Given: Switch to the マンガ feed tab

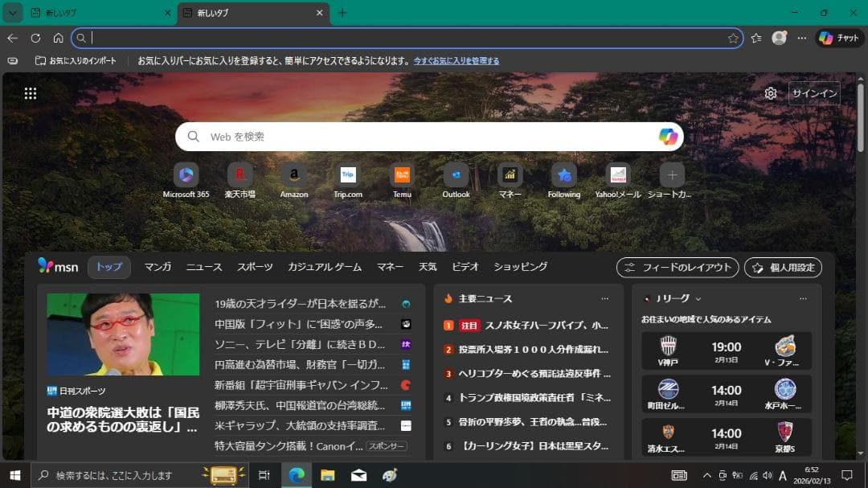Looking at the screenshot, I should pos(158,266).
